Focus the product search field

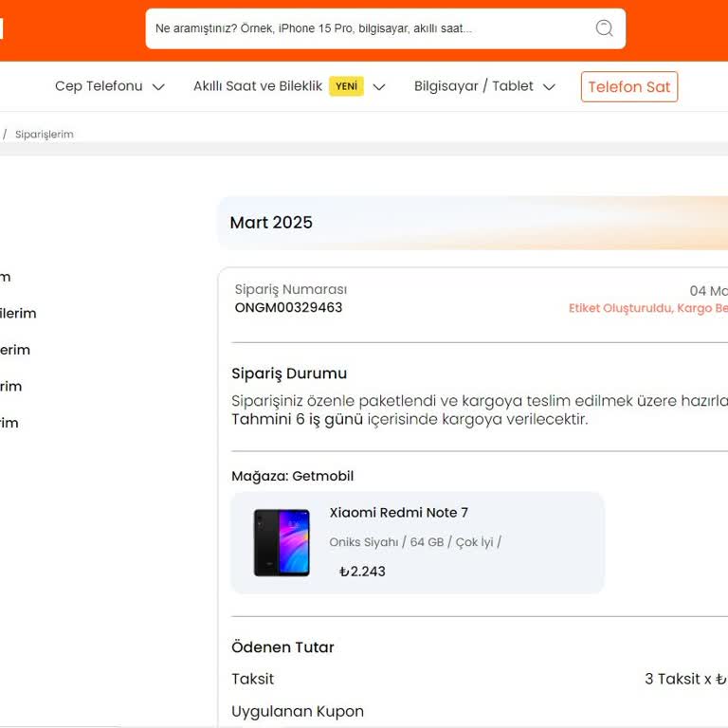[386, 28]
